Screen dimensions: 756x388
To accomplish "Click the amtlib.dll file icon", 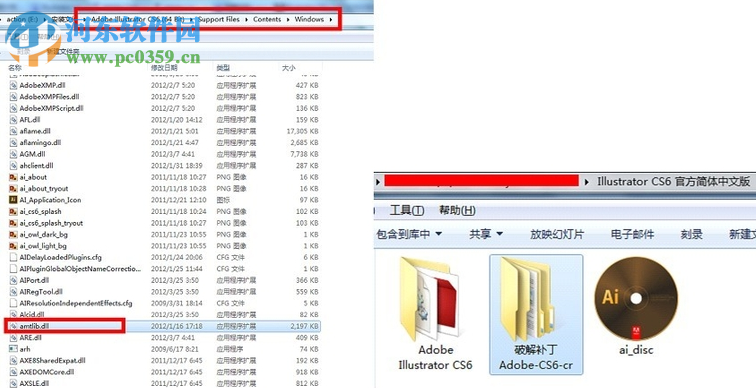I will 13,326.
